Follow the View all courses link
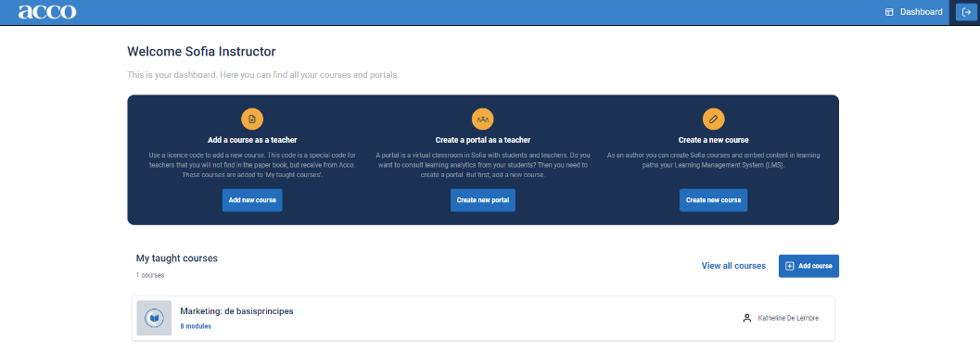 pyautogui.click(x=733, y=266)
